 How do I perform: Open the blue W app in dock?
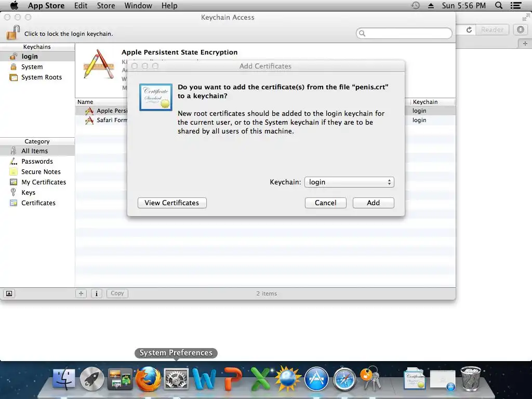(x=204, y=378)
